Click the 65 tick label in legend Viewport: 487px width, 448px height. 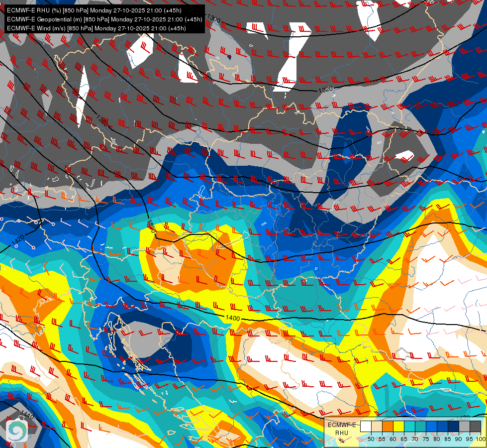[404, 439]
